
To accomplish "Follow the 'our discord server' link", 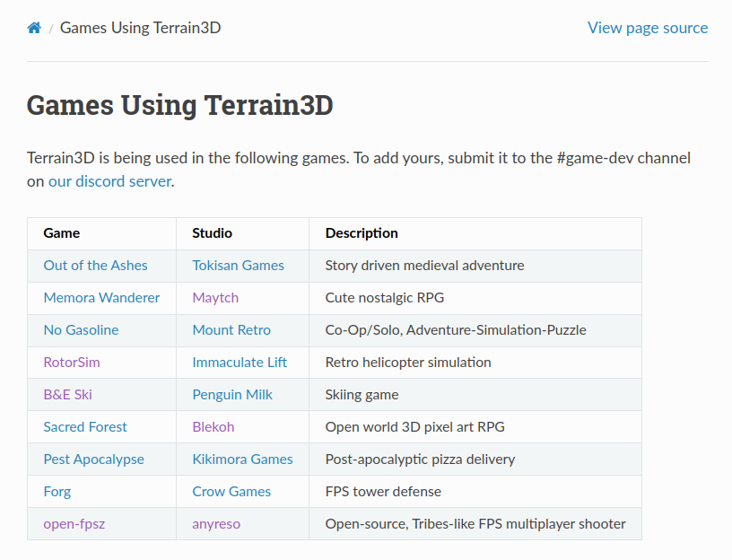I will 110,181.
